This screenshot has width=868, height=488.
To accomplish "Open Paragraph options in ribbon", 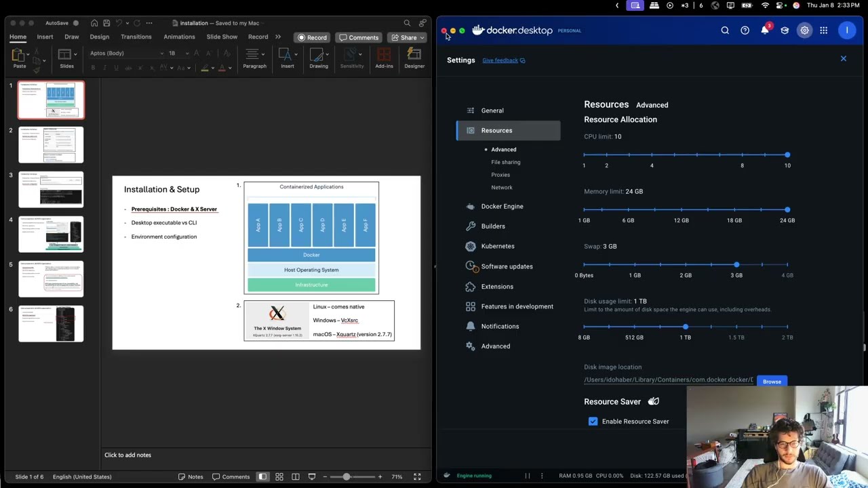I will 254,58.
